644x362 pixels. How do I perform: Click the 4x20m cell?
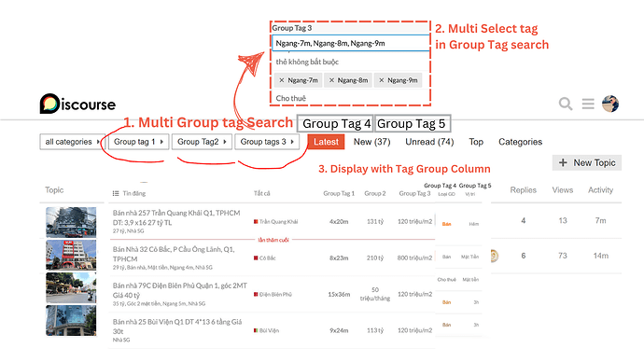tap(339, 222)
